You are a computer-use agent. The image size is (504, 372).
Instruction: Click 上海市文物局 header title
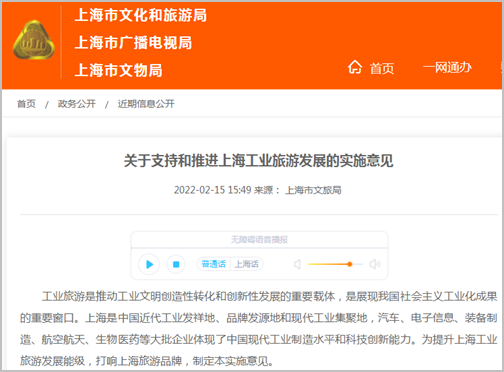119,70
